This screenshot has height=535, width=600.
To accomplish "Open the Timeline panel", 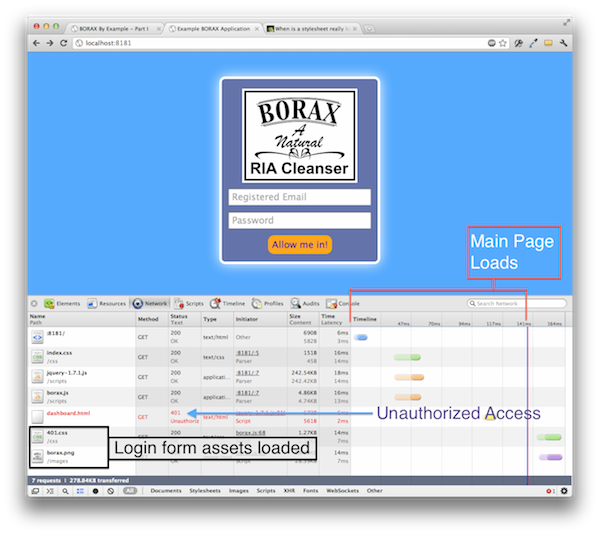I will pos(227,303).
